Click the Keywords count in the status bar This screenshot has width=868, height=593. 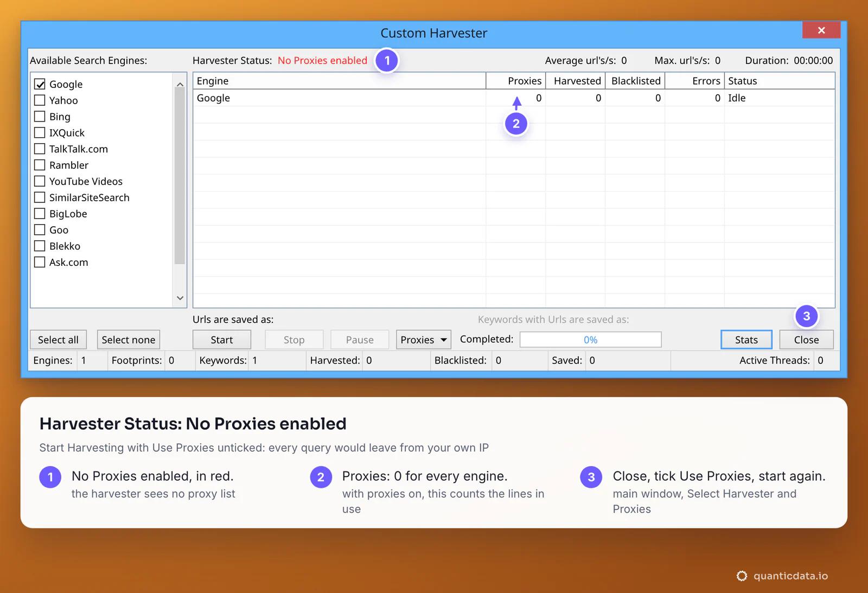(255, 360)
